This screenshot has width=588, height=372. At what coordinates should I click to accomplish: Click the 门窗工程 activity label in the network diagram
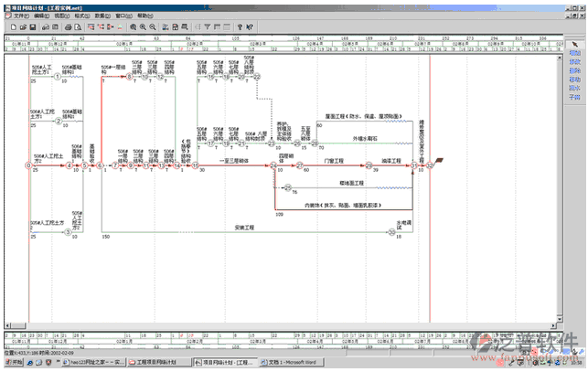coord(335,161)
